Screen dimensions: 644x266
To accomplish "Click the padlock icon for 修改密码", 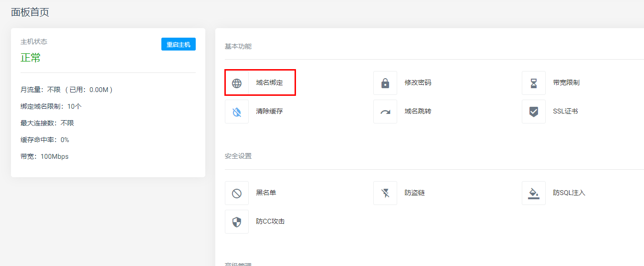I will [385, 83].
